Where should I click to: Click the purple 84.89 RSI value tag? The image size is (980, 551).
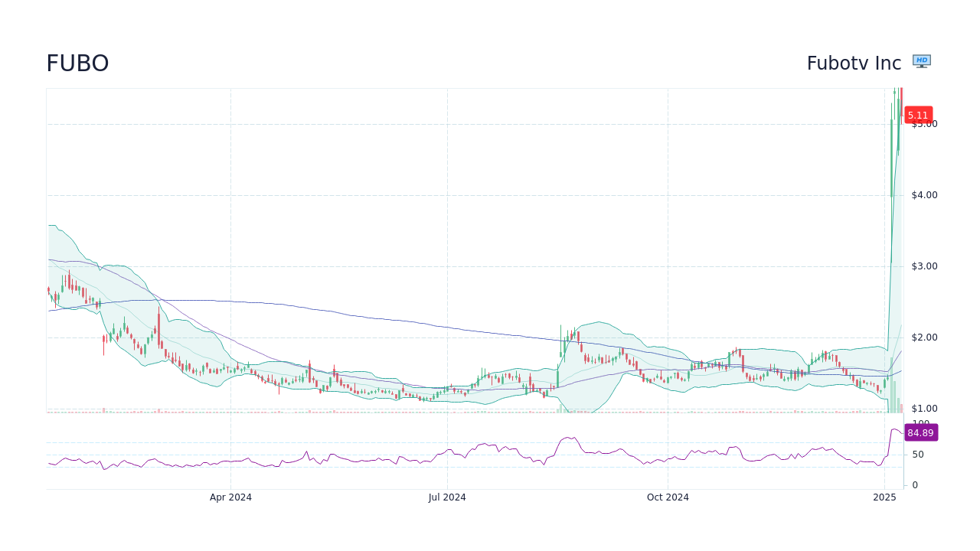point(920,432)
